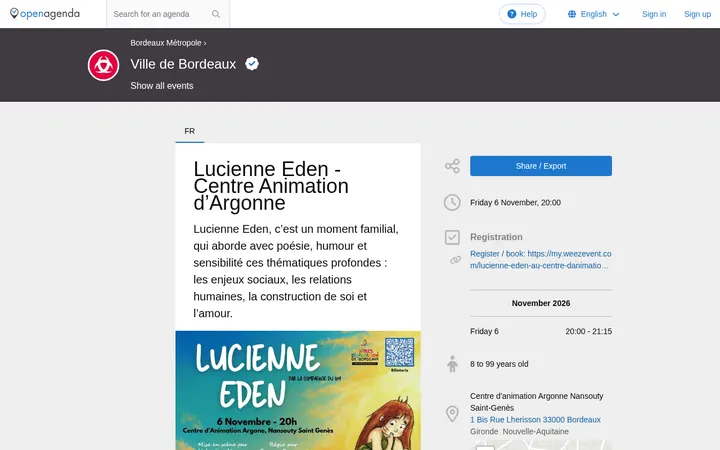Click the QR code on the poster
The height and width of the screenshot is (450, 720).
399,352
